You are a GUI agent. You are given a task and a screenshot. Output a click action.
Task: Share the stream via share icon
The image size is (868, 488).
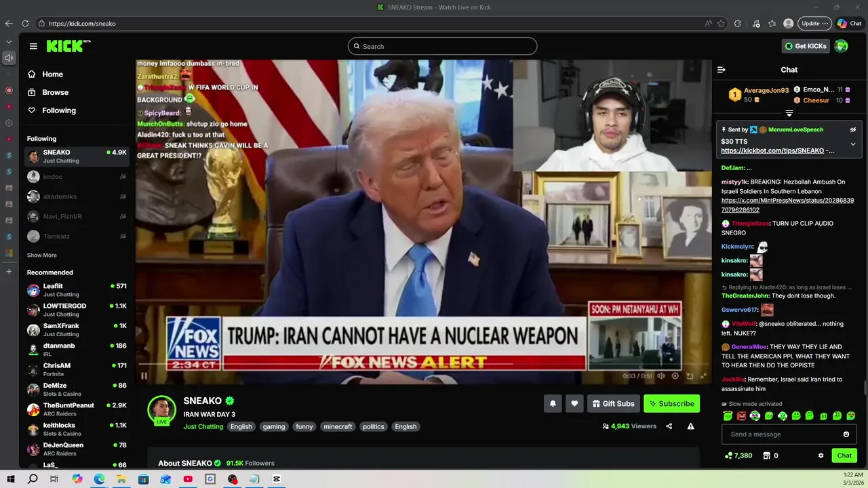(669, 426)
